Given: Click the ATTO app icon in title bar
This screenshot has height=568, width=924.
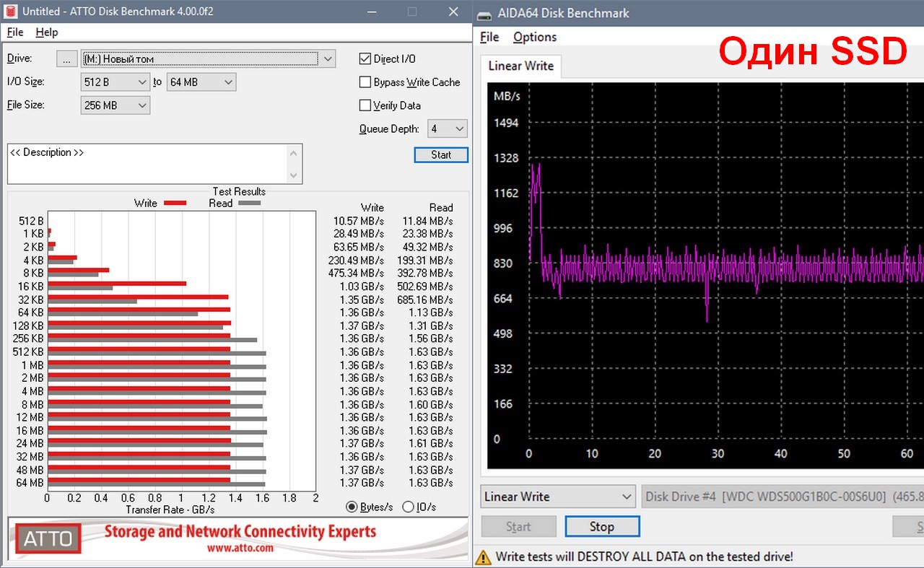Looking at the screenshot, I should pyautogui.click(x=10, y=12).
